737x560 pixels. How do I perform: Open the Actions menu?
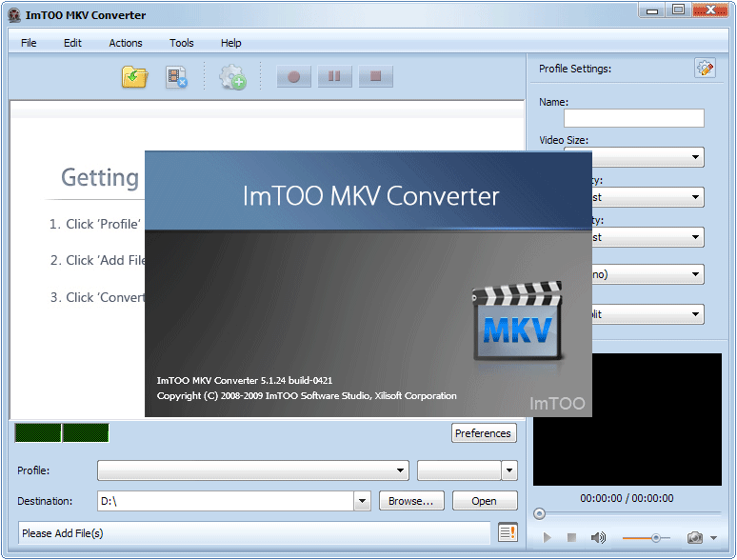tap(126, 43)
